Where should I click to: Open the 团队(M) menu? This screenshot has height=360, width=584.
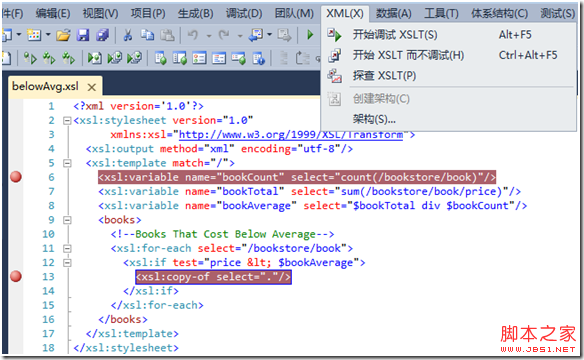294,14
